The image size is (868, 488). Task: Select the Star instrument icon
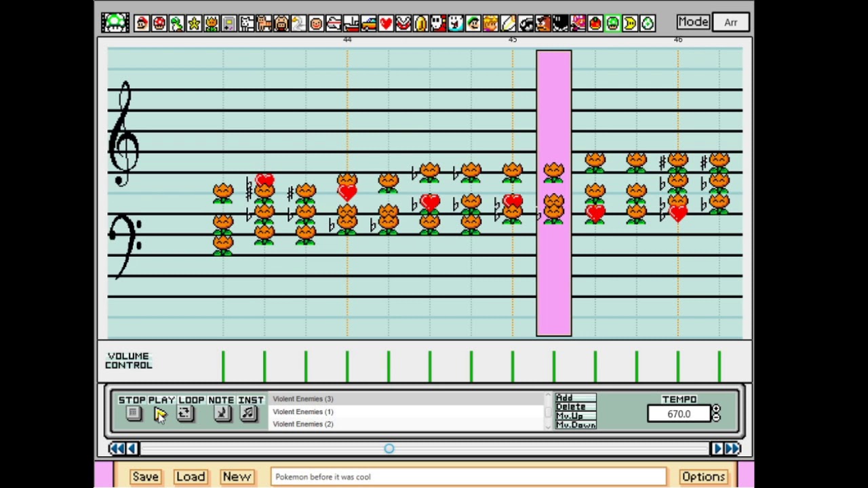pos(194,23)
